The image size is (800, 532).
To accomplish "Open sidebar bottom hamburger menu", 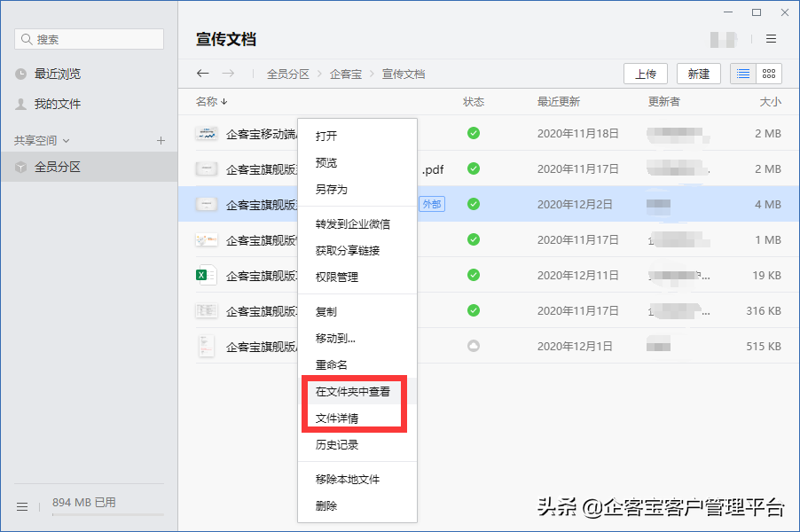I will (22, 506).
